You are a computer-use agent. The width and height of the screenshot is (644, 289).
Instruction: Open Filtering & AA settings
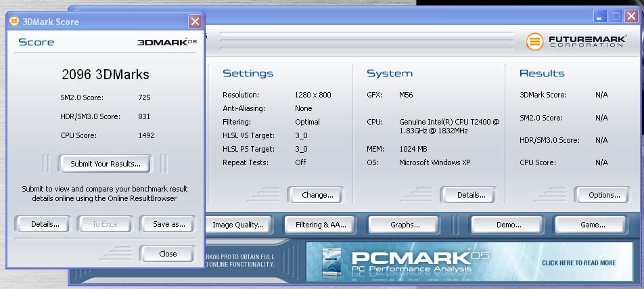pos(320,225)
